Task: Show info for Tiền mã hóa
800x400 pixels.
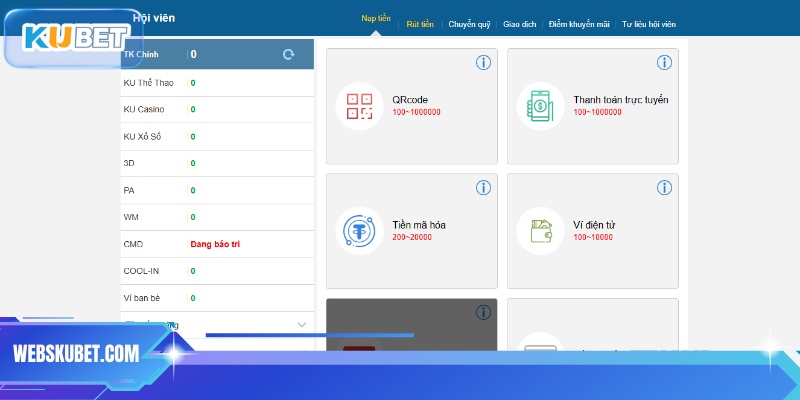Action: pos(483,188)
